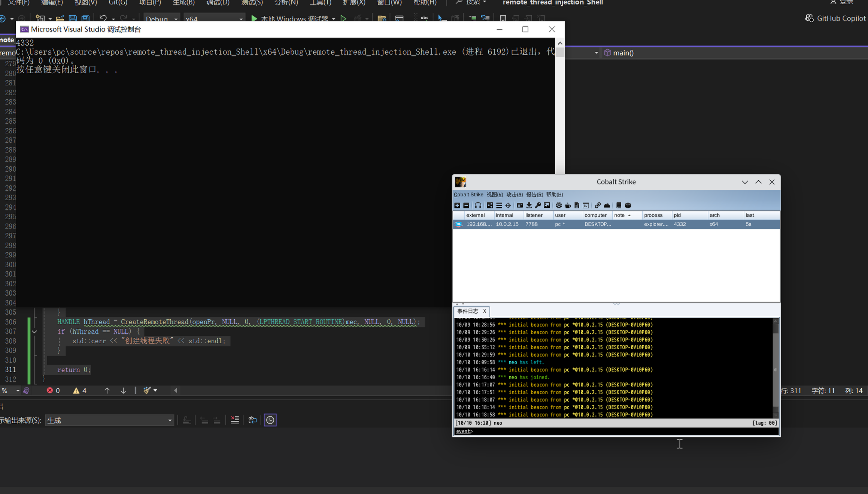The width and height of the screenshot is (868, 494).
Task: Click the warnings indicator showing 4
Action: (80, 391)
